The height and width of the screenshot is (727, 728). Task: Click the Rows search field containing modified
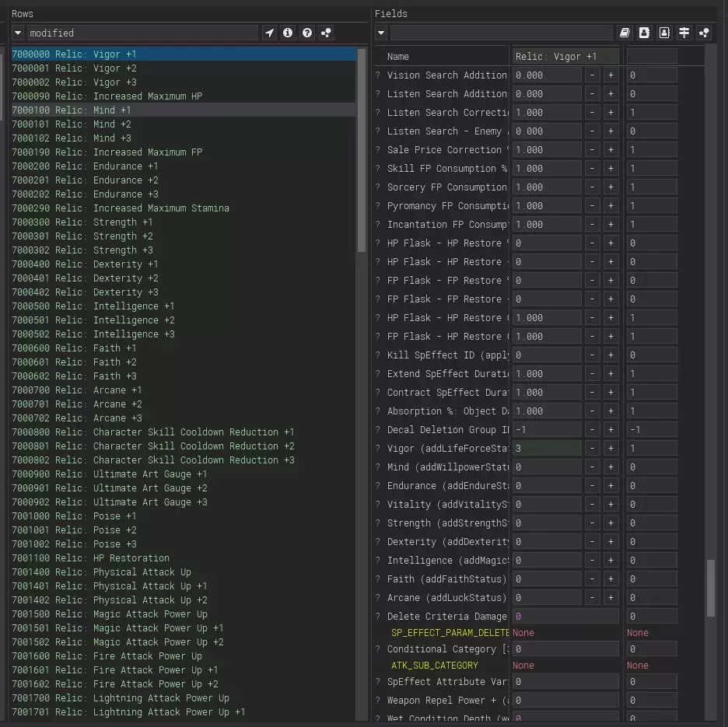click(x=142, y=33)
